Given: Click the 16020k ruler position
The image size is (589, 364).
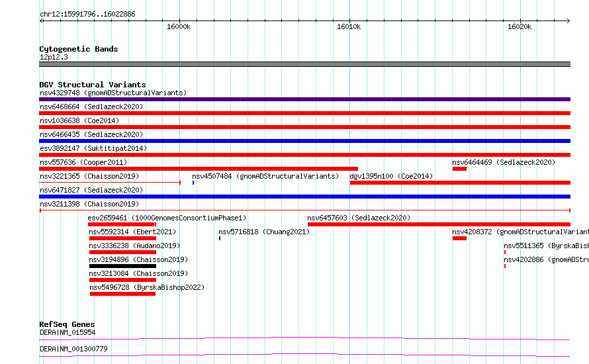Looking at the screenshot, I should [520, 26].
